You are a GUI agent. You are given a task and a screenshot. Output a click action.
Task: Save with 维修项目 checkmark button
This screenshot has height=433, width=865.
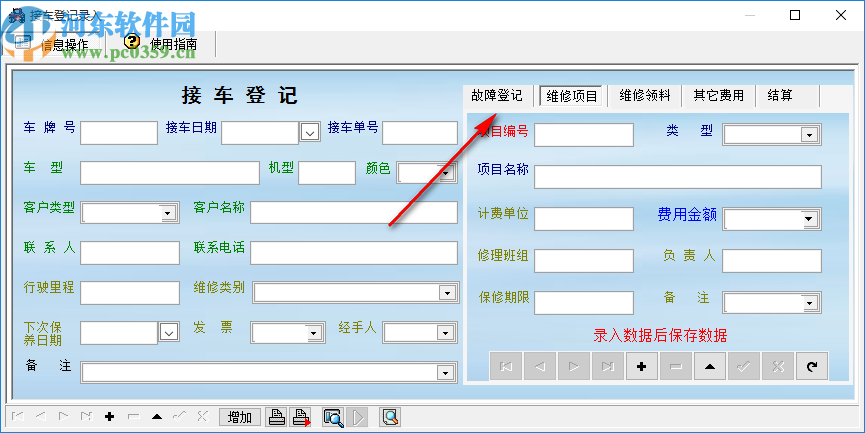tap(744, 366)
